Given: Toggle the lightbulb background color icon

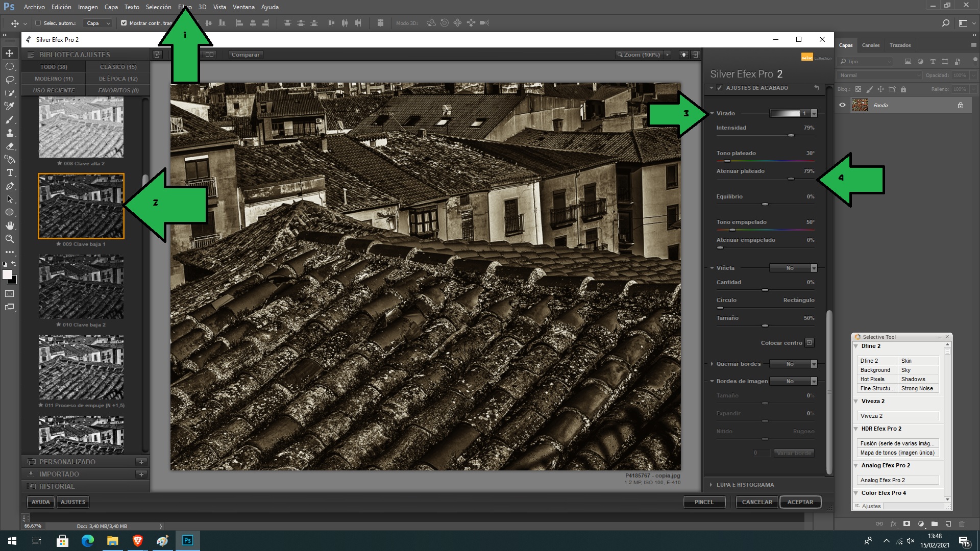Looking at the screenshot, I should (x=683, y=55).
